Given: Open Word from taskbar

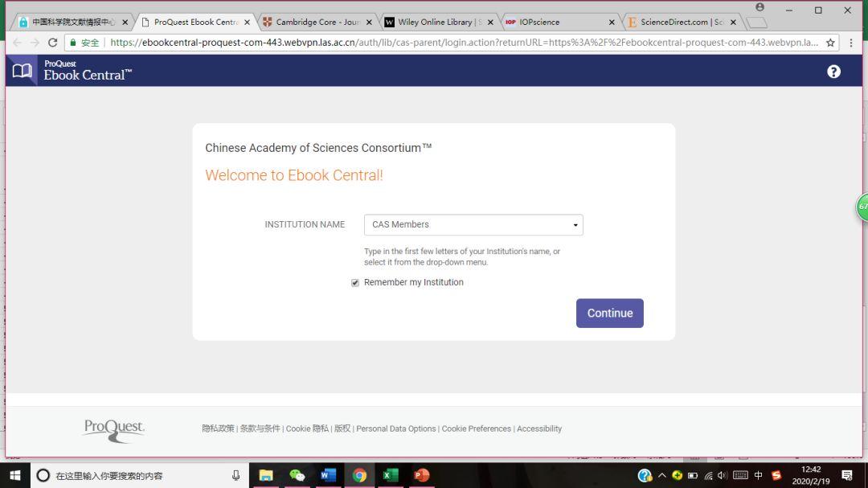Looking at the screenshot, I should (x=328, y=475).
